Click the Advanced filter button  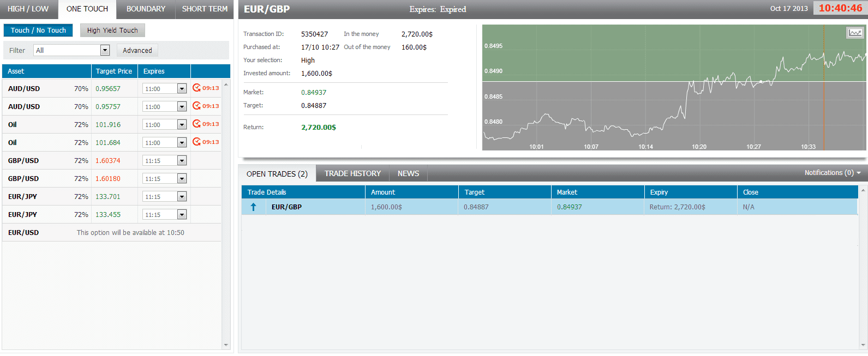pyautogui.click(x=137, y=50)
